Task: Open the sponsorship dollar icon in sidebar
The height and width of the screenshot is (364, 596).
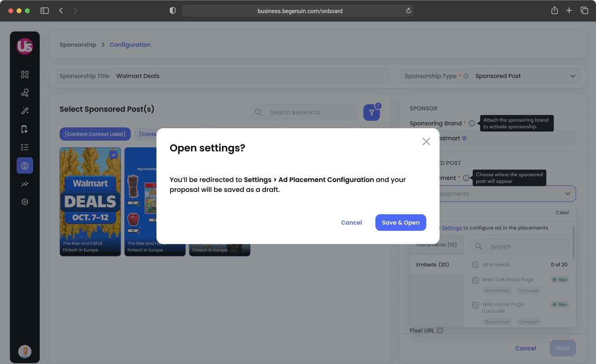Action: pos(25,165)
